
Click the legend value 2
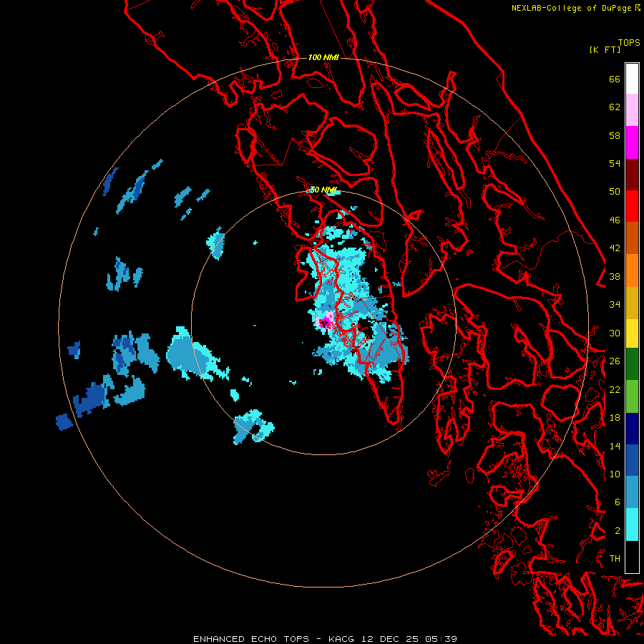coord(618,531)
